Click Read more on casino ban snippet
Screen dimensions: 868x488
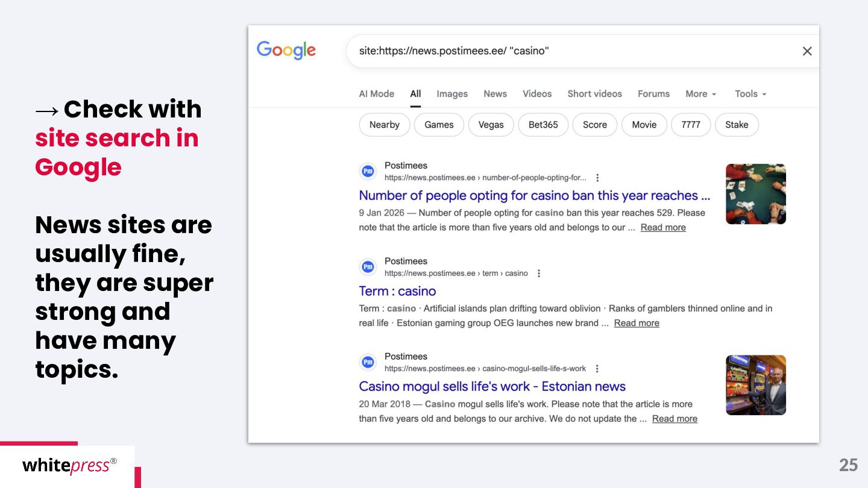(663, 227)
